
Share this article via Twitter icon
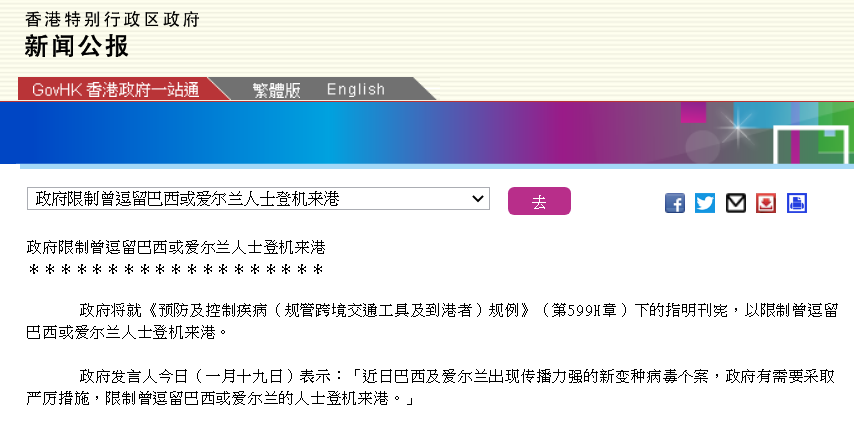point(705,203)
